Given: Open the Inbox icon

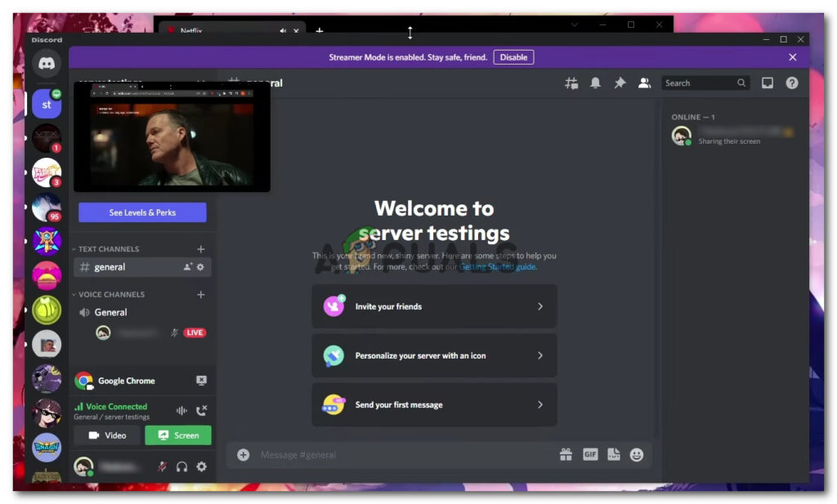Looking at the screenshot, I should (x=766, y=83).
